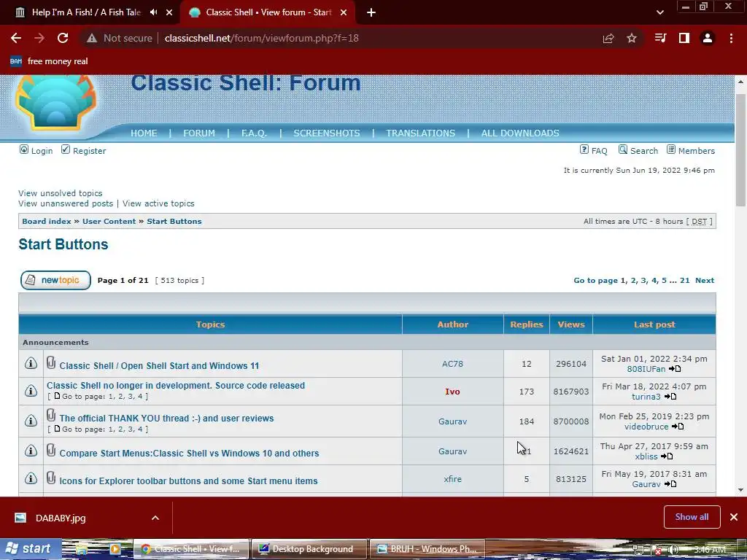Open the FORUM navigation item
The image size is (747, 560).
click(x=199, y=133)
